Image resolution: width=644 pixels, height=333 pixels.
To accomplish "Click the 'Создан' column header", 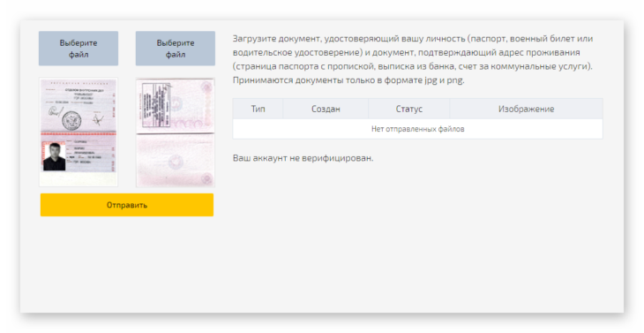I will pos(326,109).
